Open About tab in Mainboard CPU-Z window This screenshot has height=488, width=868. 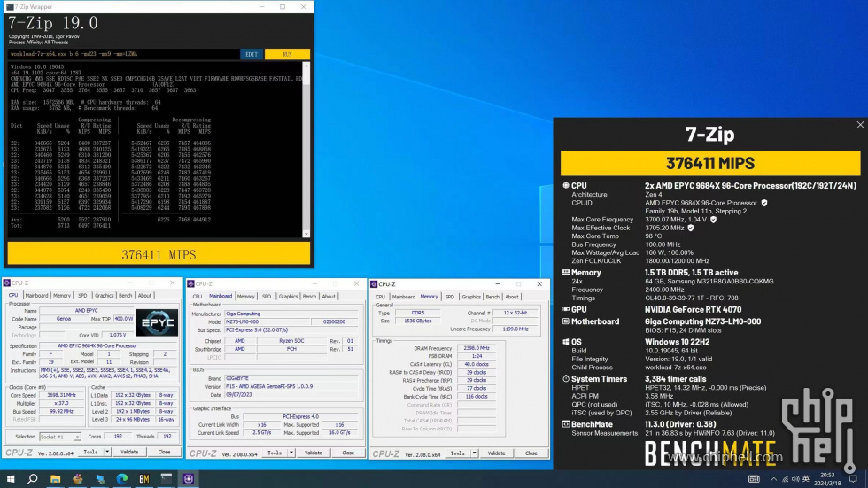click(329, 297)
